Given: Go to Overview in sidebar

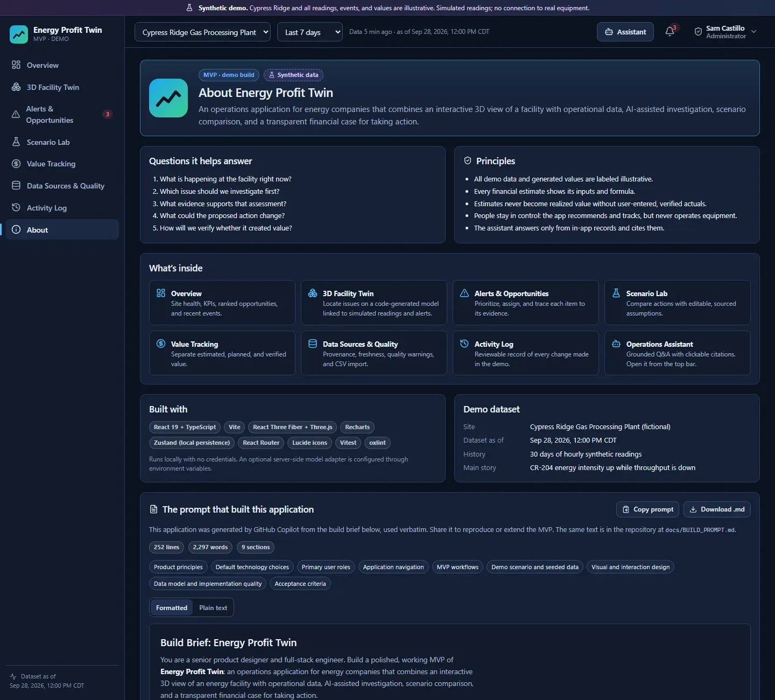Looking at the screenshot, I should pyautogui.click(x=62, y=65).
